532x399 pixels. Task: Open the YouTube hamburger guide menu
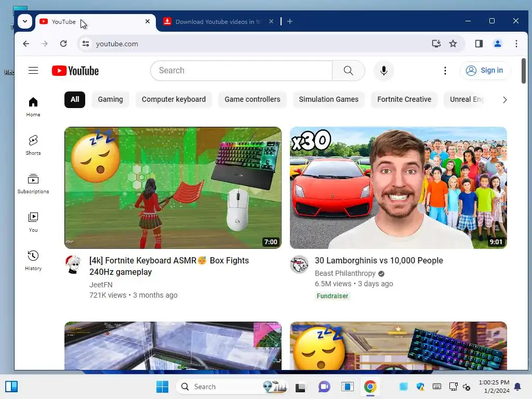(x=33, y=71)
